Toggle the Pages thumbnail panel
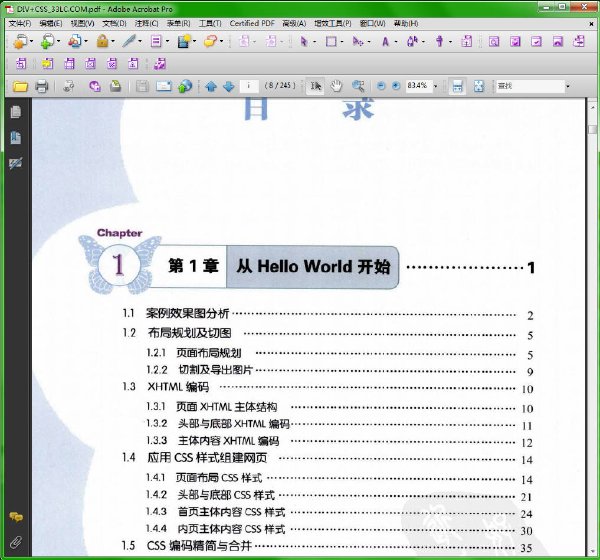Viewport: 600px width, 560px height. click(x=16, y=112)
